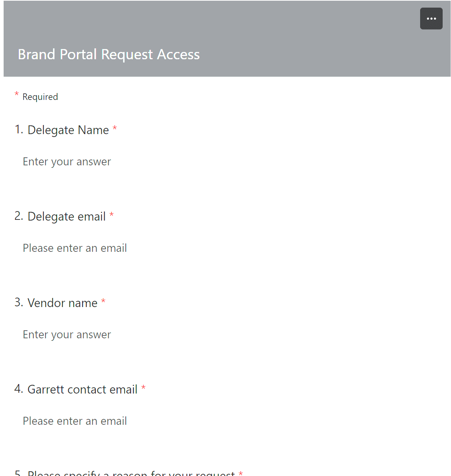Focus the Delegate email input field

tap(227, 248)
